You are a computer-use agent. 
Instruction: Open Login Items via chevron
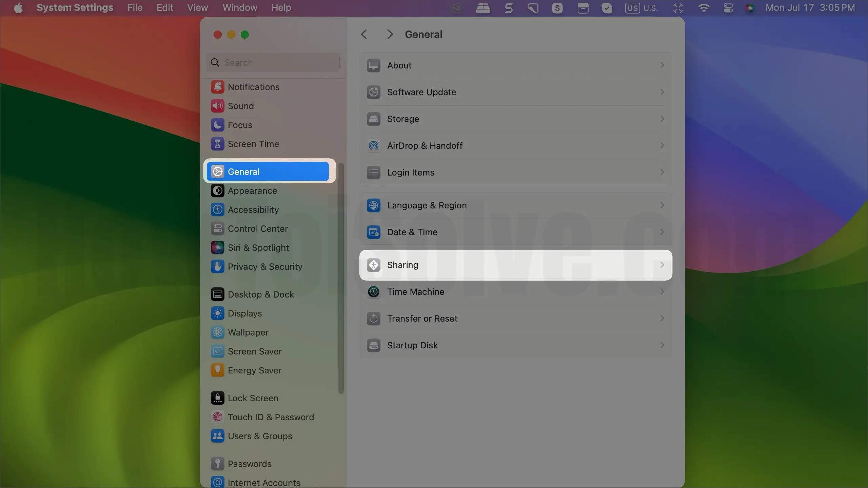click(662, 172)
